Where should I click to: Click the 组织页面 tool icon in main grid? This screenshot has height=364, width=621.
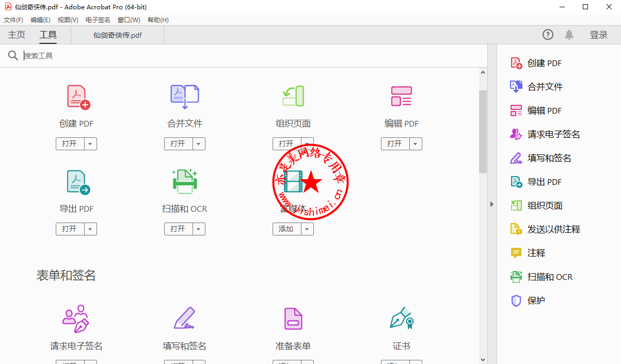coord(293,97)
